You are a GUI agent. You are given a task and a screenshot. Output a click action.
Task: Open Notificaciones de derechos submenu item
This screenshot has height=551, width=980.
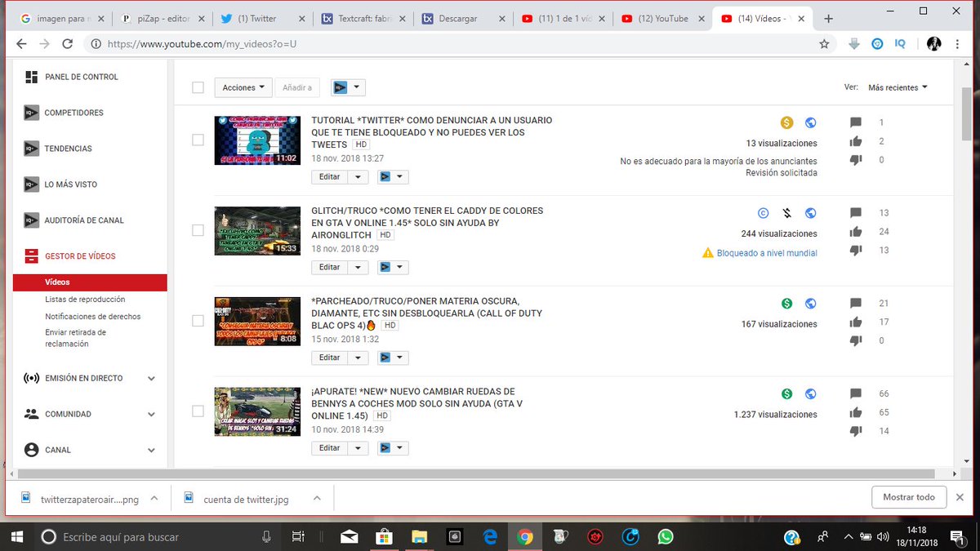pyautogui.click(x=92, y=316)
